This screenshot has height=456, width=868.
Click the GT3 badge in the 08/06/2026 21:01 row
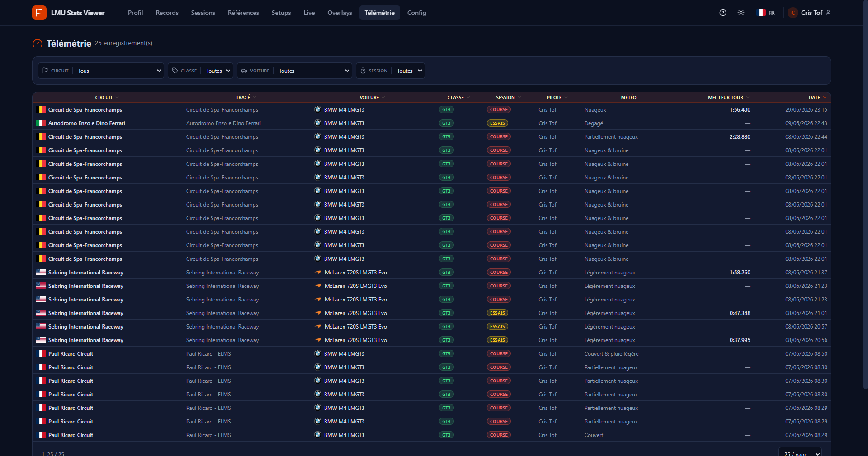pyautogui.click(x=446, y=313)
